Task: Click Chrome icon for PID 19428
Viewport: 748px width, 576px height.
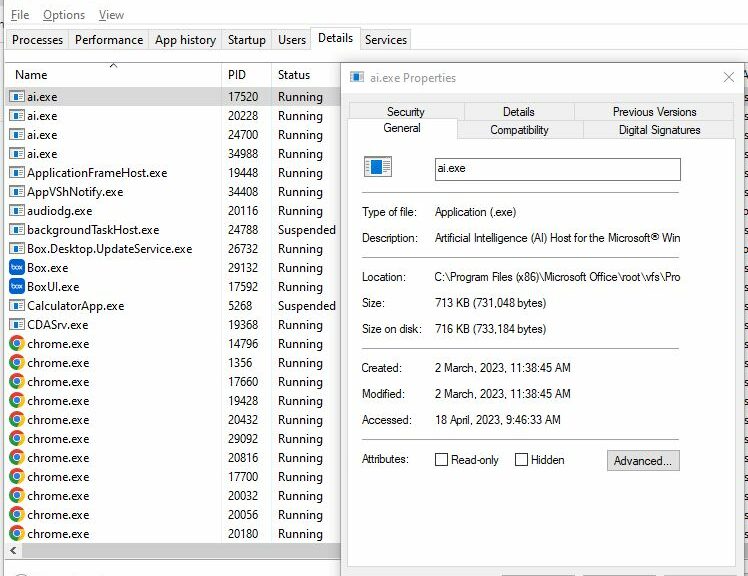Action: 17,401
